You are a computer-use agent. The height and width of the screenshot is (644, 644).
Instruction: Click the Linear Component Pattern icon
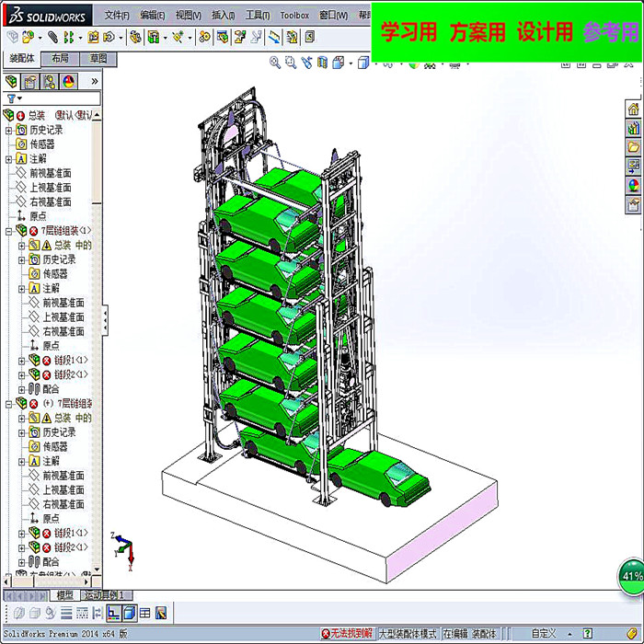pyautogui.click(x=69, y=38)
